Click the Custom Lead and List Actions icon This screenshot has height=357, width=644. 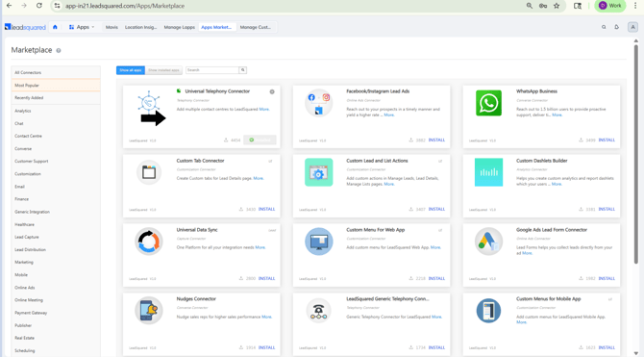[x=319, y=172]
